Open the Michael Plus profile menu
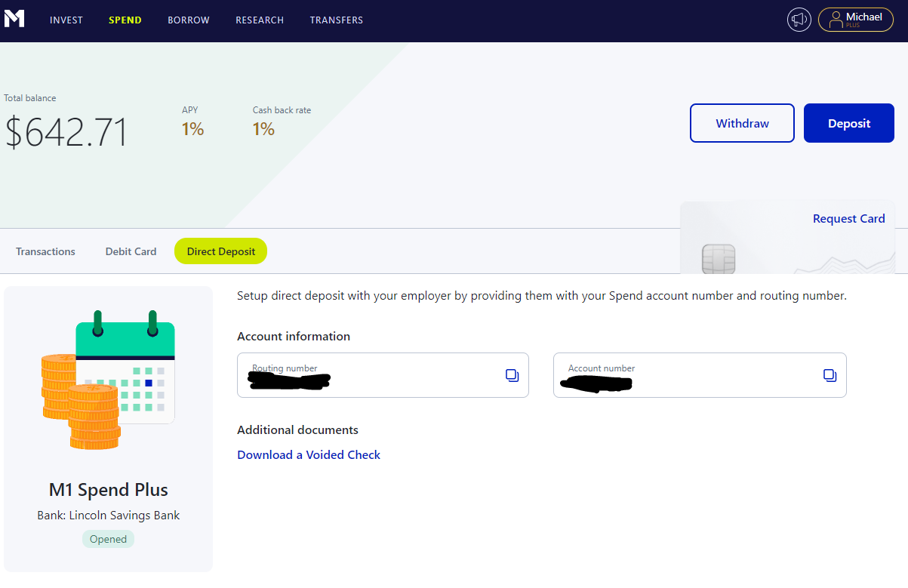The width and height of the screenshot is (908, 588). [x=856, y=20]
